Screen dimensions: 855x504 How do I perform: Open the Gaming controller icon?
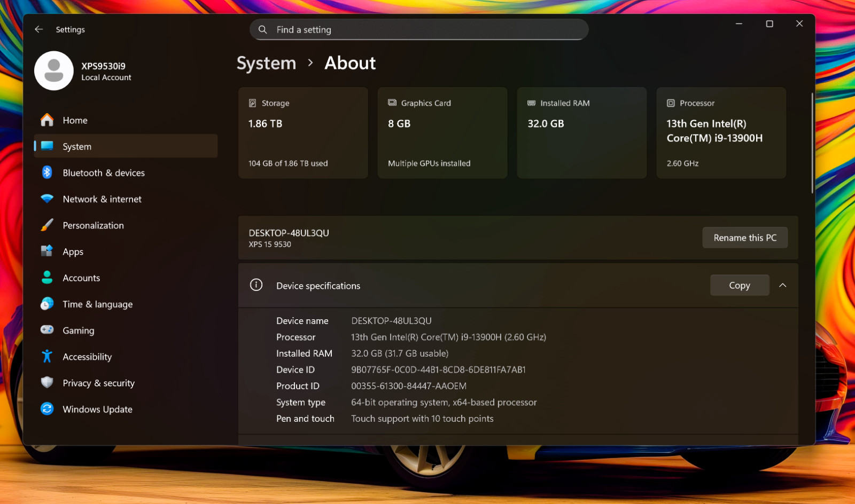tap(47, 330)
